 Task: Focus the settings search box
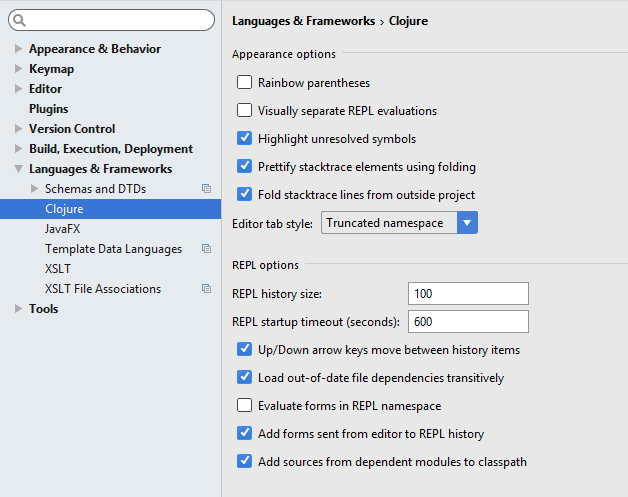[x=118, y=20]
